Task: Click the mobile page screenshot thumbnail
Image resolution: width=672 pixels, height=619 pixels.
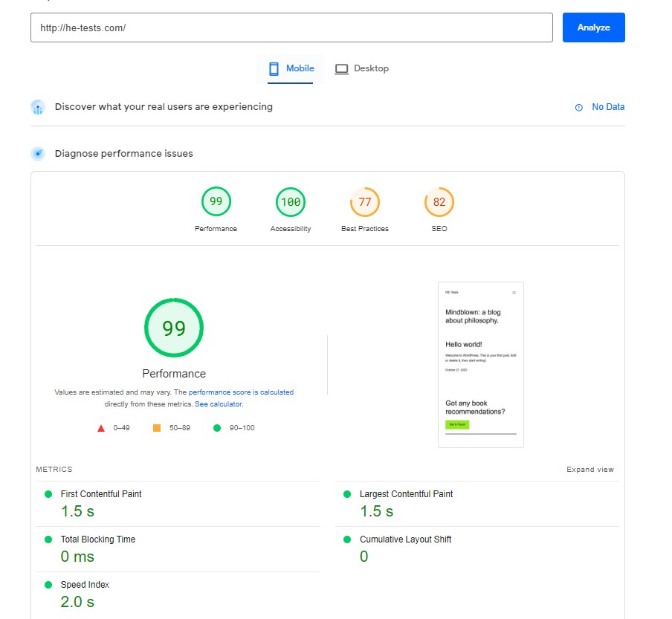Action: 481,365
